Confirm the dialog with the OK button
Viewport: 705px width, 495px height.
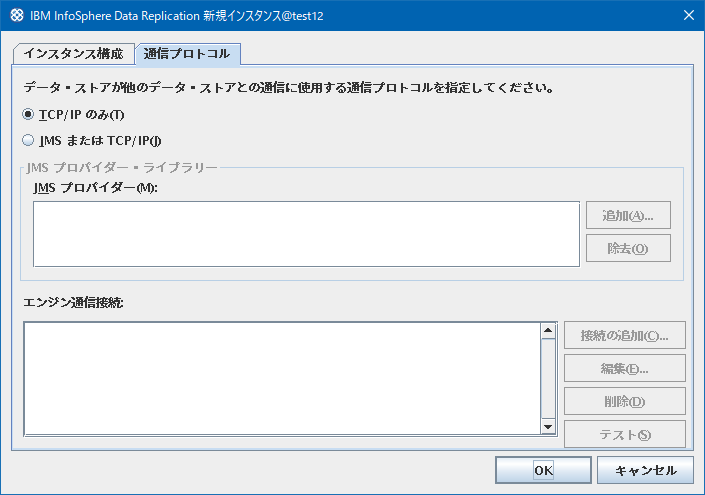pos(543,470)
